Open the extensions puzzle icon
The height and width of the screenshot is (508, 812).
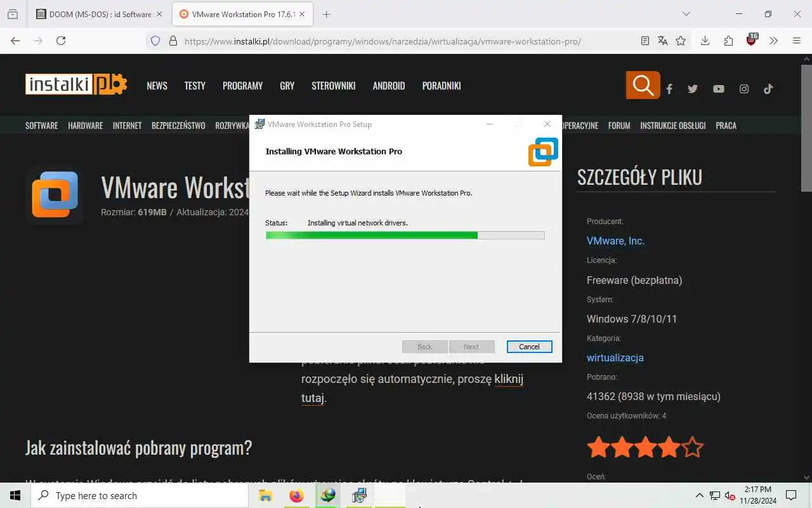click(728, 41)
